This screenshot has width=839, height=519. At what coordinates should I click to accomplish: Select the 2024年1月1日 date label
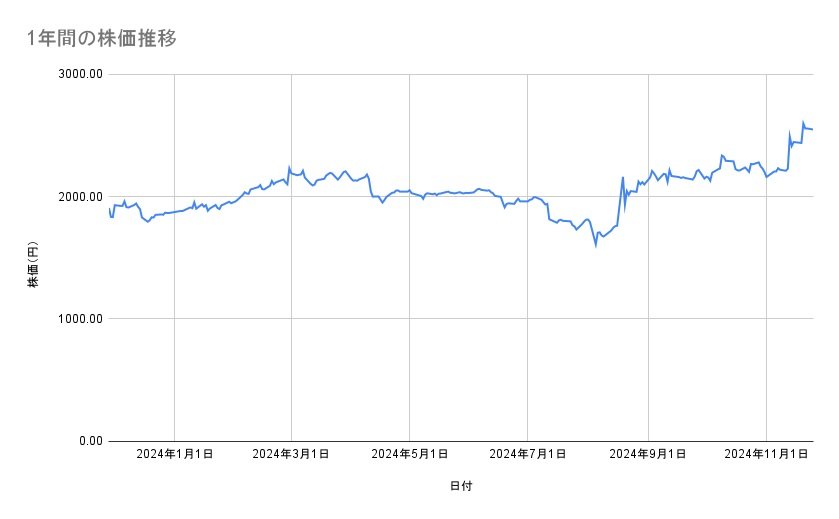click(x=175, y=454)
